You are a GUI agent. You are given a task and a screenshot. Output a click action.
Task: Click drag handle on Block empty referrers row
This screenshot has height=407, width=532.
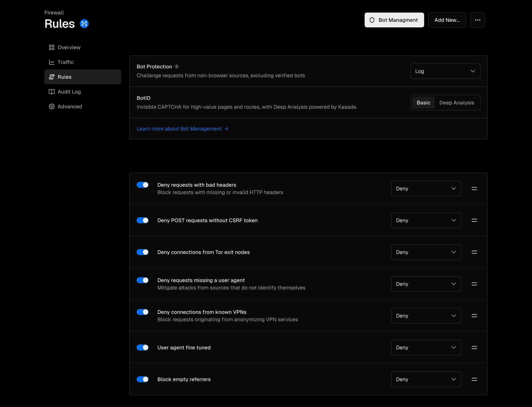click(474, 379)
